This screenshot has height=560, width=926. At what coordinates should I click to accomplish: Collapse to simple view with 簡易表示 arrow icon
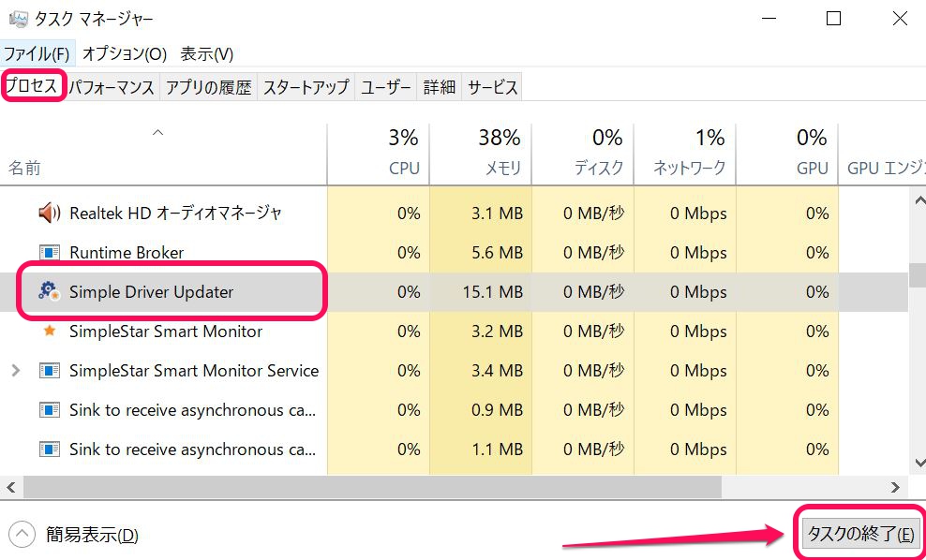coord(22,535)
